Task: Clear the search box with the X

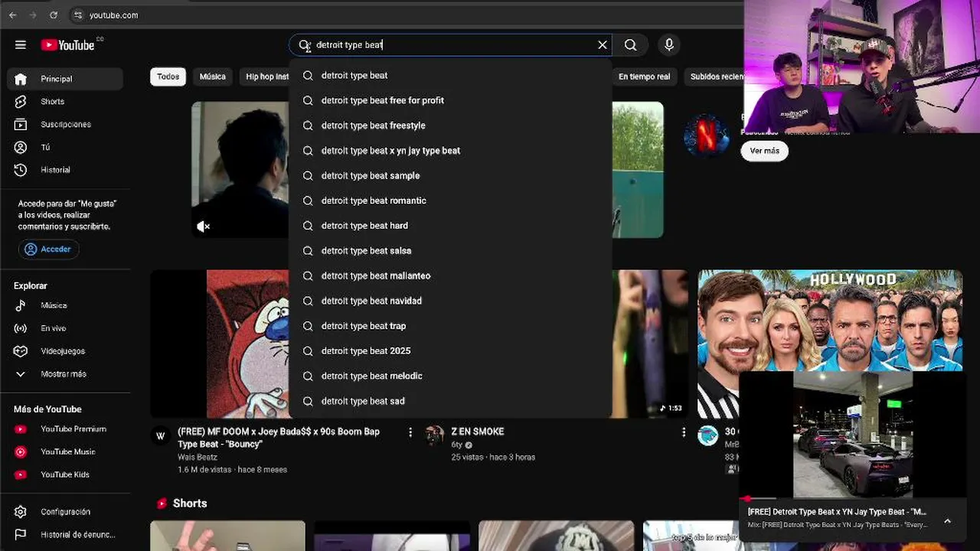Action: point(603,45)
